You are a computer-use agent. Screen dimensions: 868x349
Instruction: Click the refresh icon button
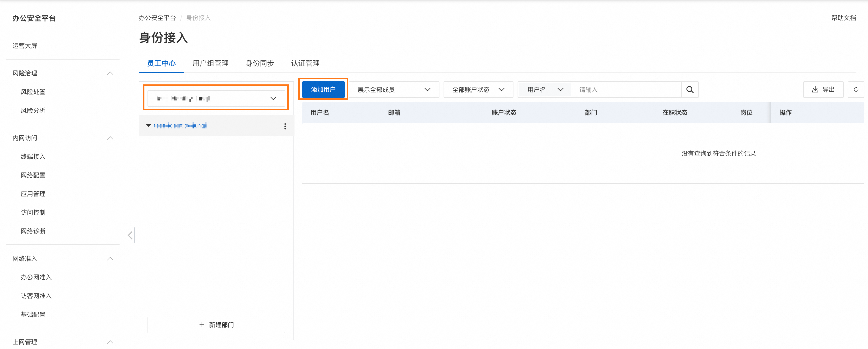point(856,90)
